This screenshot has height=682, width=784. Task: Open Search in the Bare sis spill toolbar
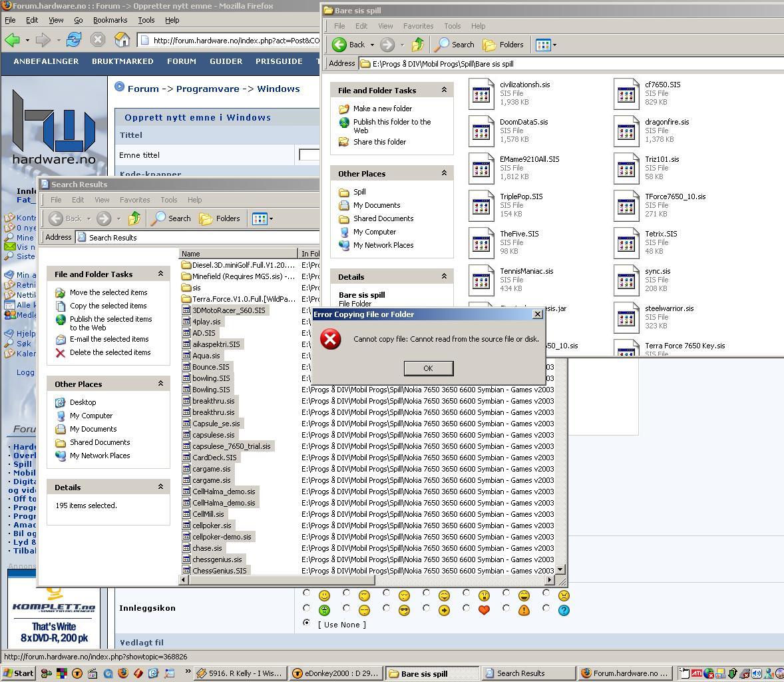455,45
